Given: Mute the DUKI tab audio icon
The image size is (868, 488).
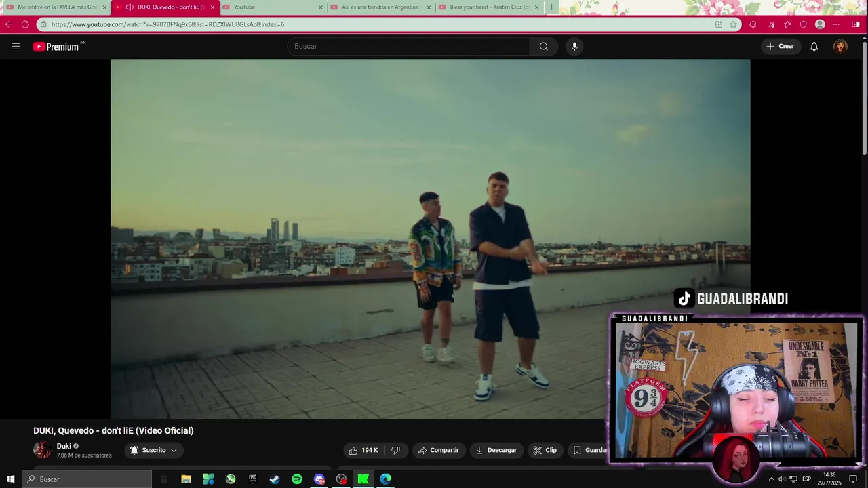Looking at the screenshot, I should [129, 7].
